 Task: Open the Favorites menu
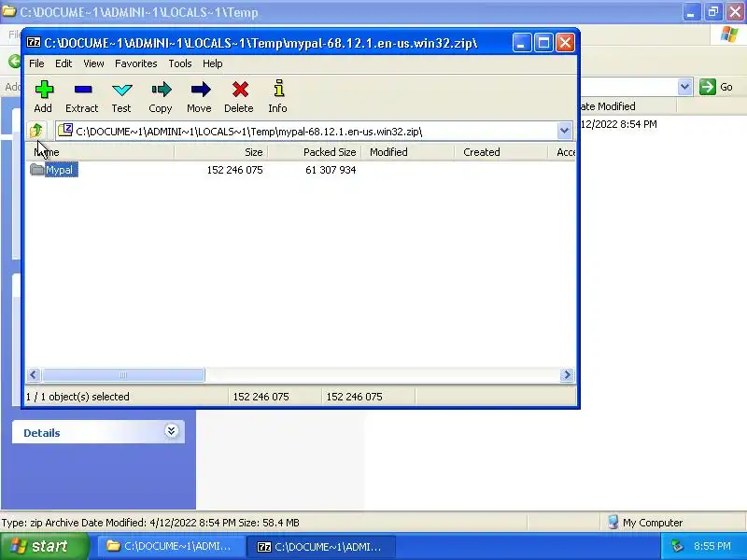coord(135,63)
